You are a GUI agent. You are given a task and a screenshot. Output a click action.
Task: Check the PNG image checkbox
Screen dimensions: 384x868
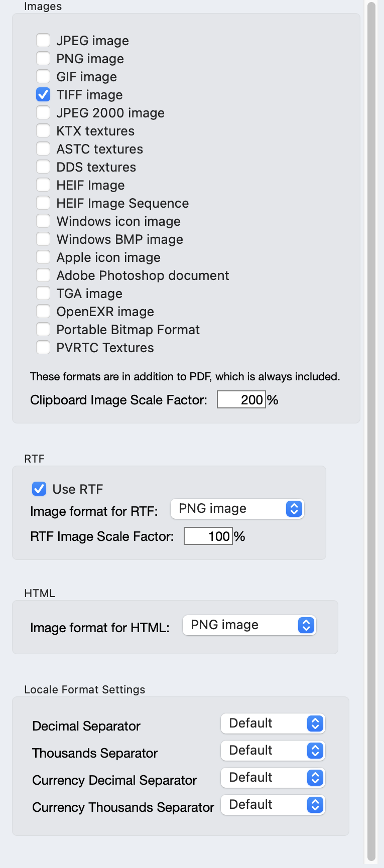tap(43, 59)
